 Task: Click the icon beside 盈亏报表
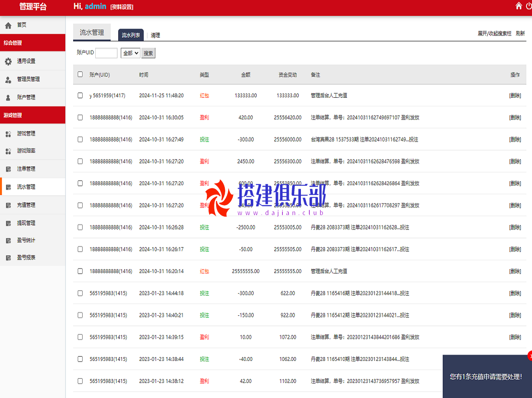click(8, 258)
